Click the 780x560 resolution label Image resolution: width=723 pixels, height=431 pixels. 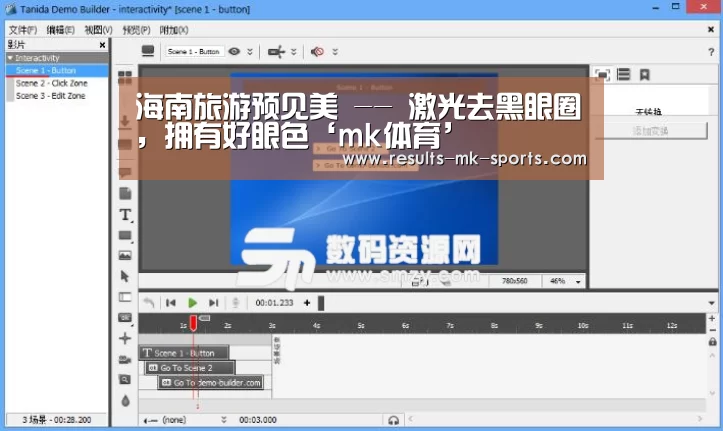pyautogui.click(x=514, y=281)
